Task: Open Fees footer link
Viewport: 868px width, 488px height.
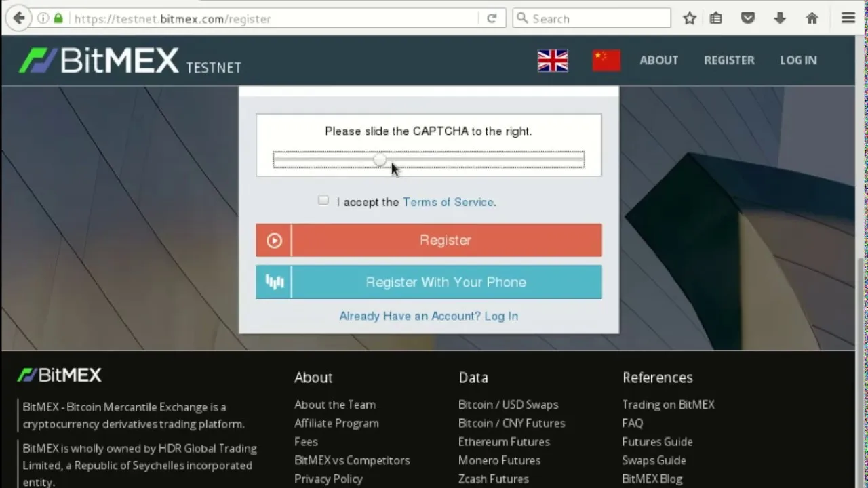Action: [306, 441]
